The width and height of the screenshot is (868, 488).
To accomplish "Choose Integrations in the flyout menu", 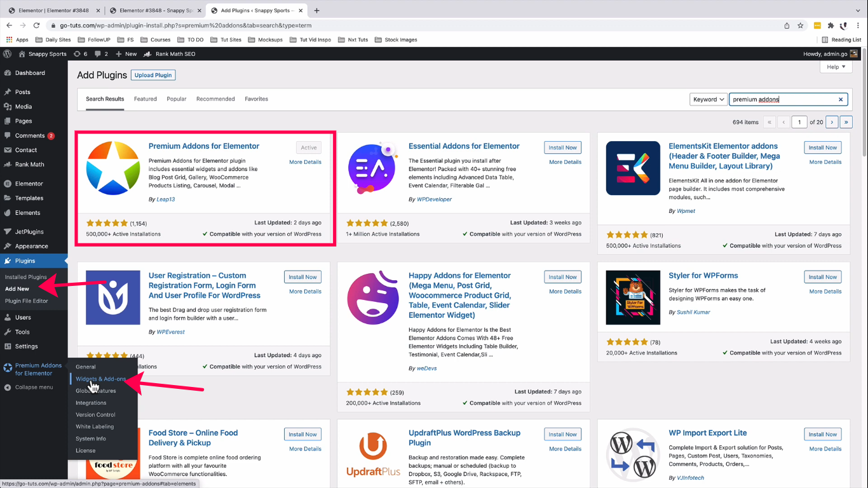I will click(x=91, y=403).
